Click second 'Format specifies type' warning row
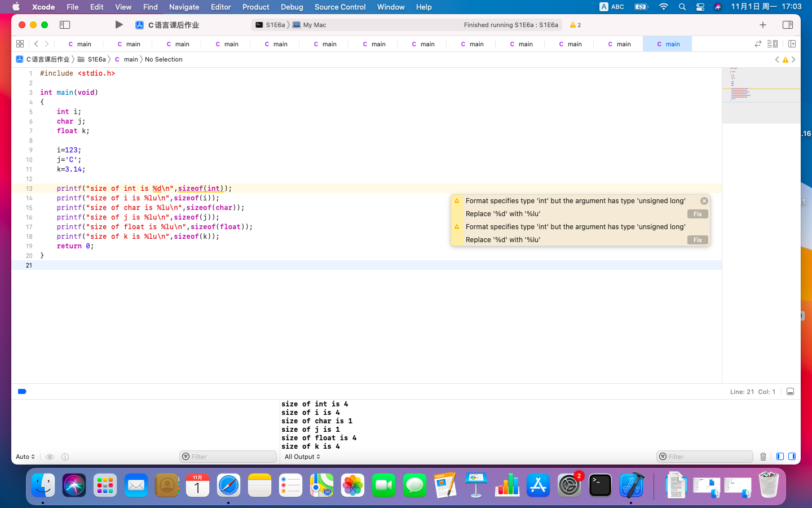The height and width of the screenshot is (508, 812). tap(575, 227)
